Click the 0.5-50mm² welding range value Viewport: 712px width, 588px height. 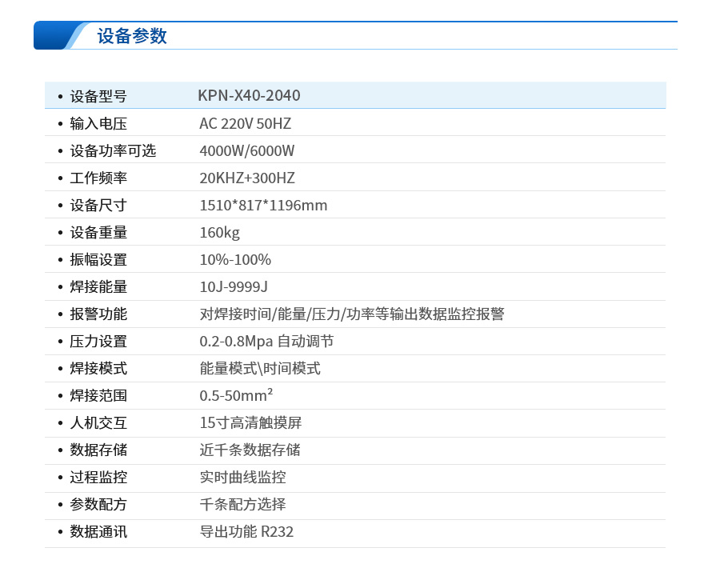pos(236,396)
